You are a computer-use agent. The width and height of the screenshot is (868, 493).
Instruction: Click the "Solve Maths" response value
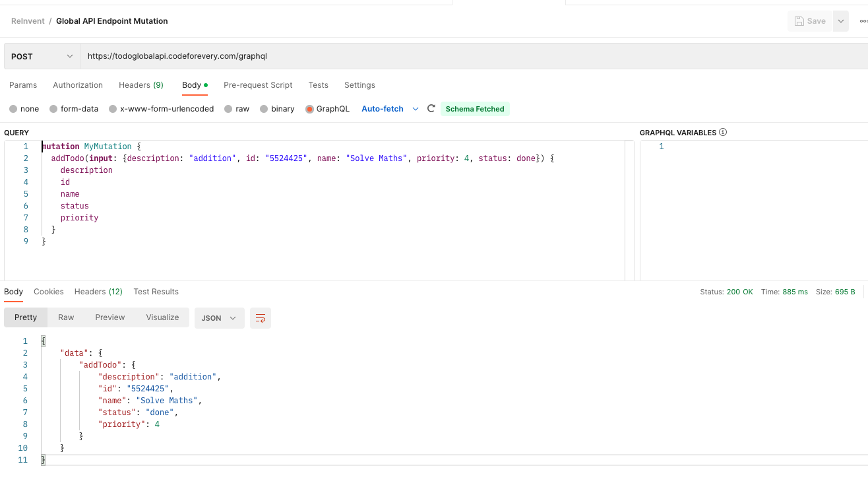(167, 401)
